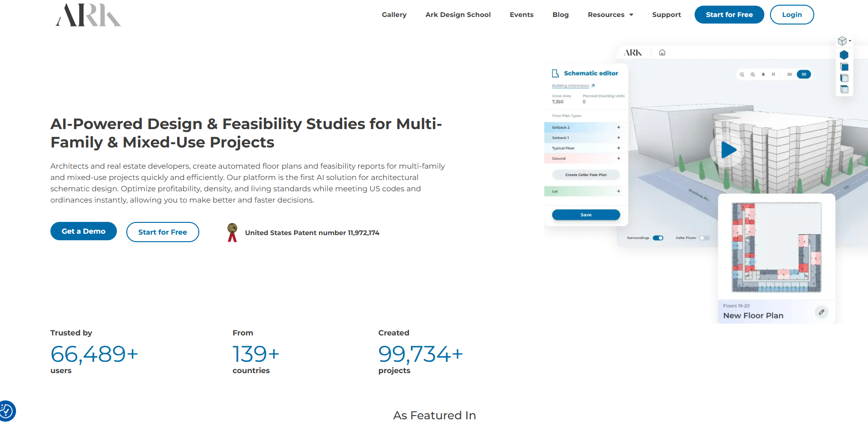The image size is (868, 424).
Task: Toggle the Surroundings switch
Action: (x=658, y=238)
